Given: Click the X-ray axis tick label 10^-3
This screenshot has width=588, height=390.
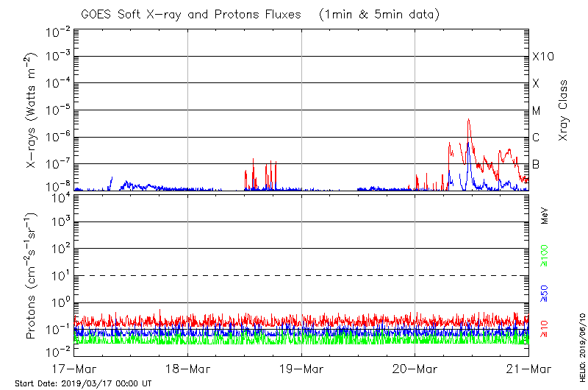Looking at the screenshot, I should (x=58, y=55).
